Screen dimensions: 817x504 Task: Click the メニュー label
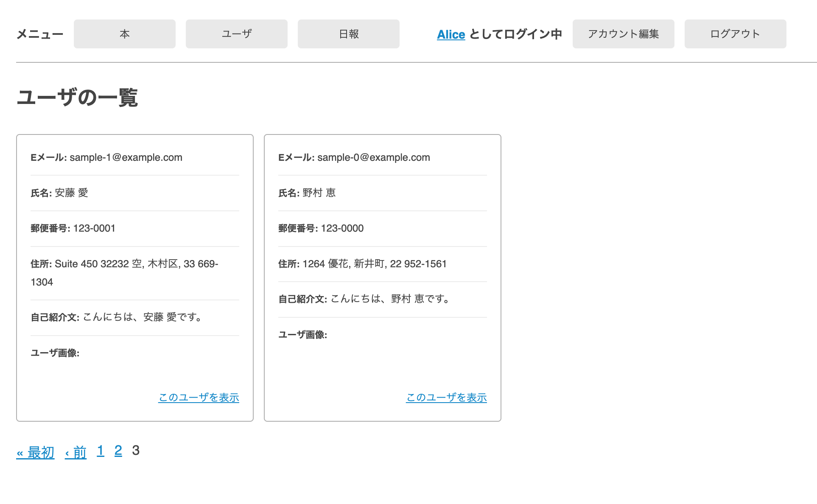[39, 34]
